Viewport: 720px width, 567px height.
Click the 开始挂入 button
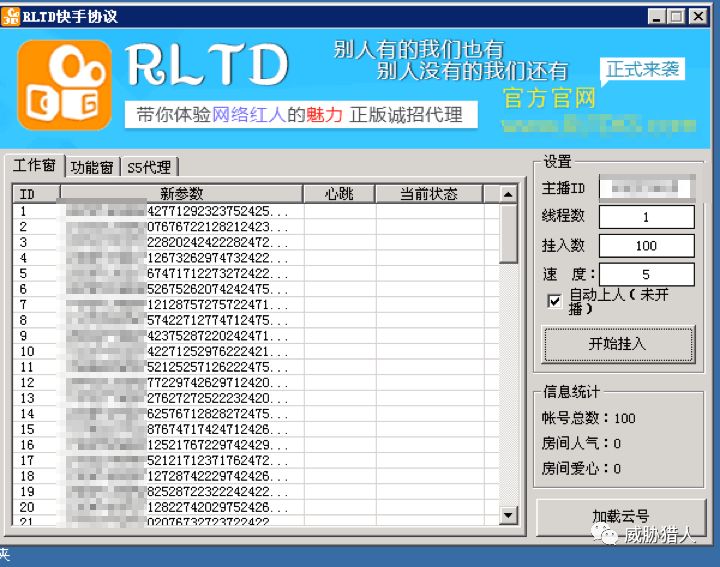[618, 344]
